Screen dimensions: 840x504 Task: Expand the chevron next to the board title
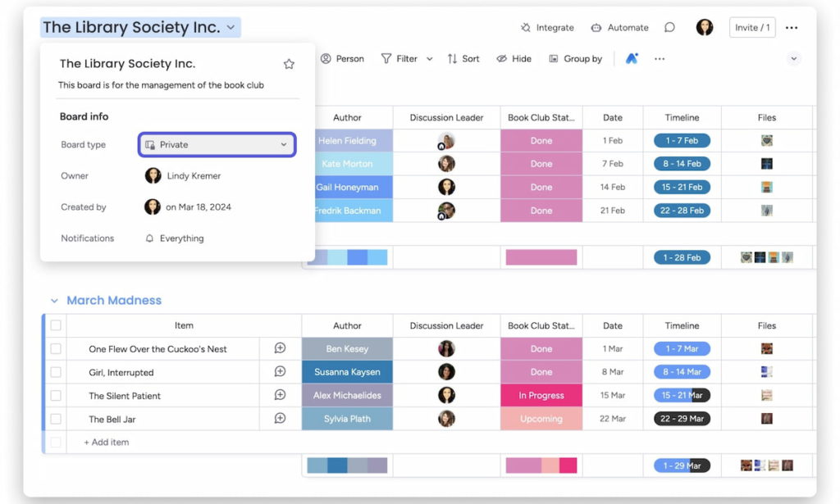click(230, 26)
